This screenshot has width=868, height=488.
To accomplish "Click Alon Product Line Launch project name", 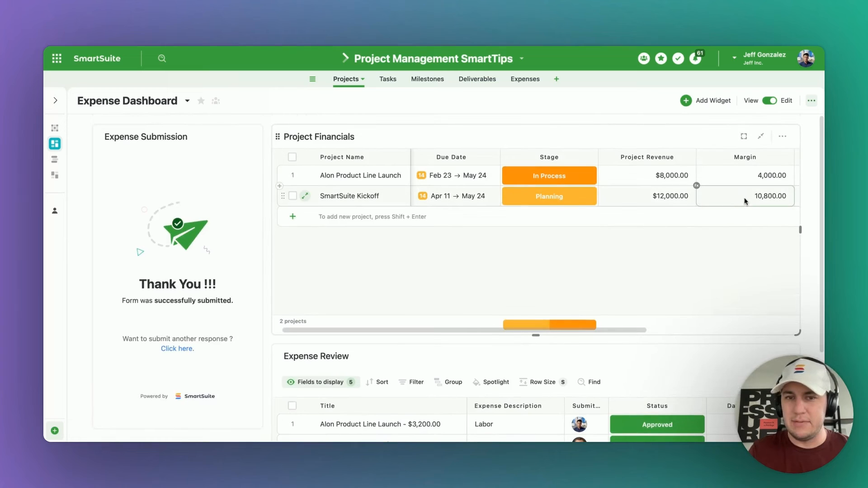I will 360,175.
